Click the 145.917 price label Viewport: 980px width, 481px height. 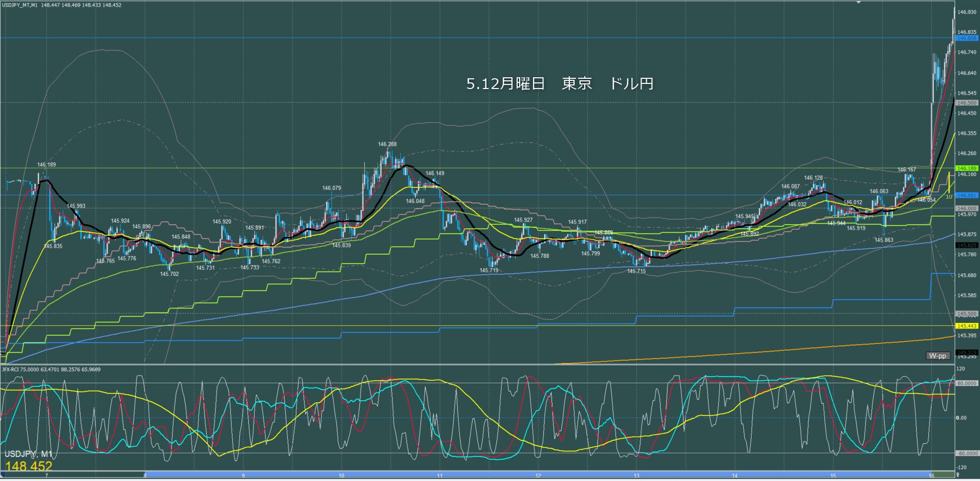click(x=577, y=222)
